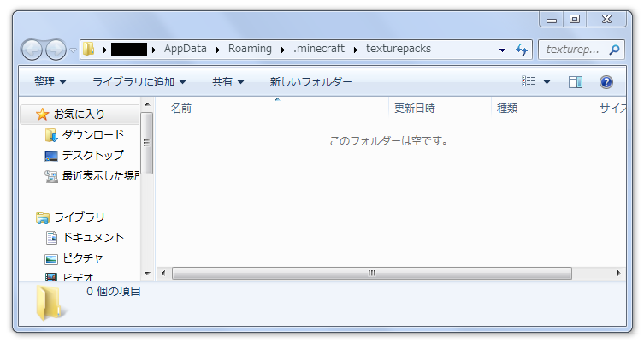Image resolution: width=644 pixels, height=343 pixels.
Task: Click the ダウンロード folder icon
Action: tap(51, 135)
